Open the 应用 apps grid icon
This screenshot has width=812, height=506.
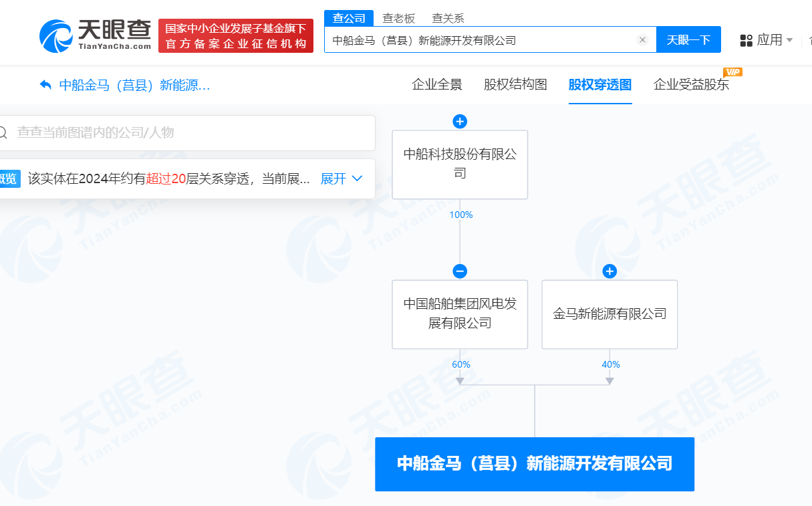[747, 41]
